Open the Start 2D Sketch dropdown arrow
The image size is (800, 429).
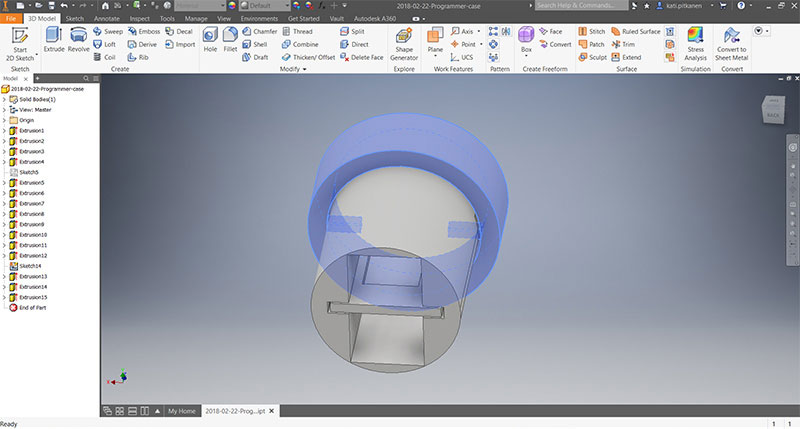(x=36, y=54)
